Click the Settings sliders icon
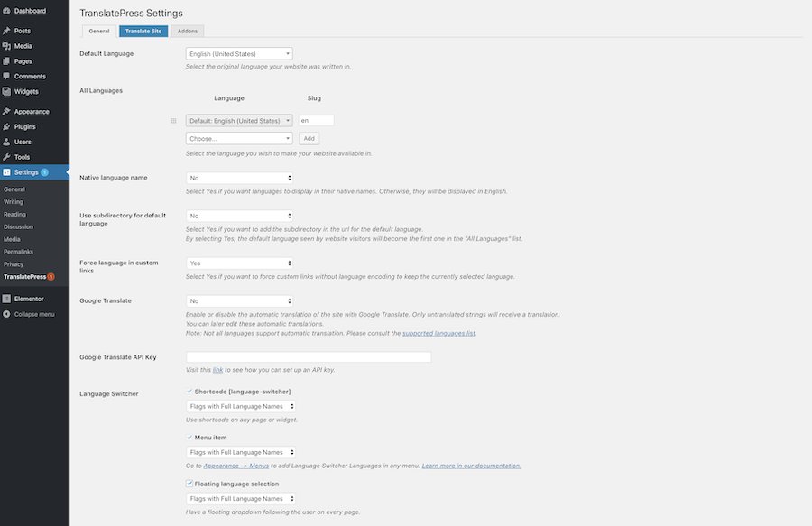This screenshot has height=526, width=812. point(6,172)
